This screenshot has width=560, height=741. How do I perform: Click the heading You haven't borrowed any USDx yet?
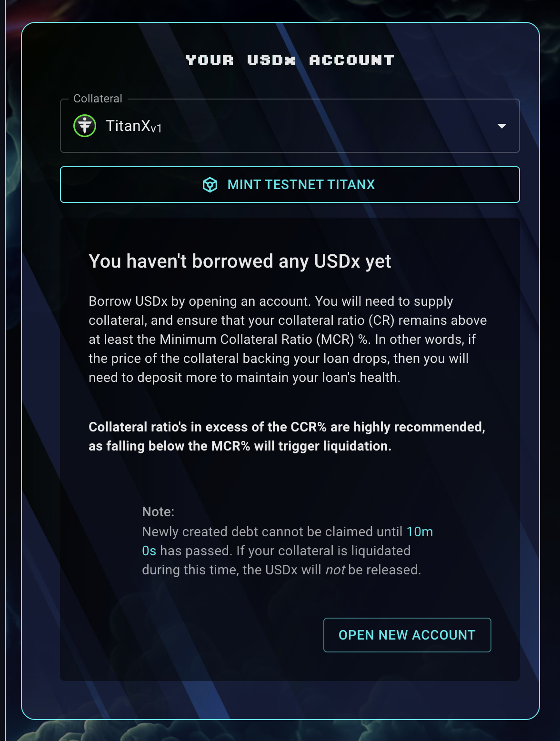[x=240, y=261]
